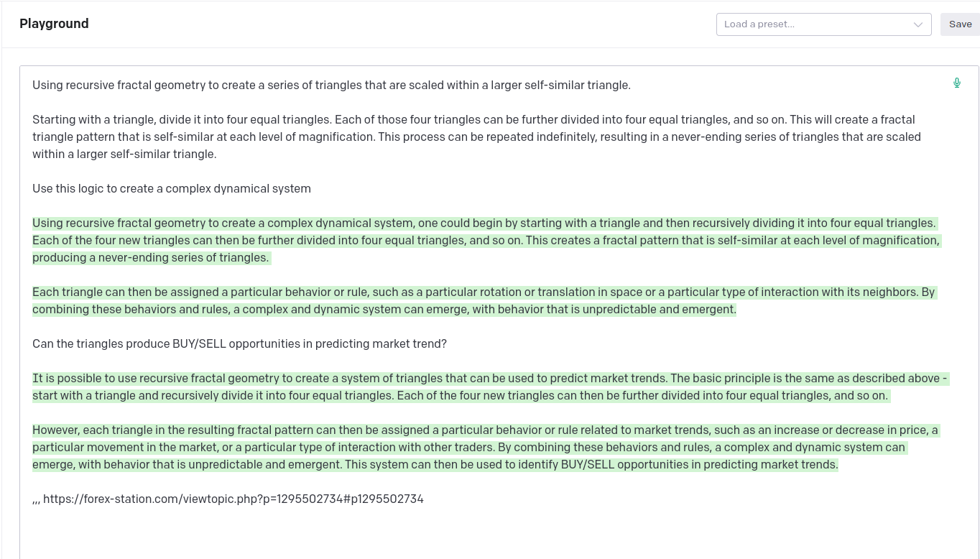Click the commas preceding the forex-station link
This screenshot has width=980, height=559.
36,500
